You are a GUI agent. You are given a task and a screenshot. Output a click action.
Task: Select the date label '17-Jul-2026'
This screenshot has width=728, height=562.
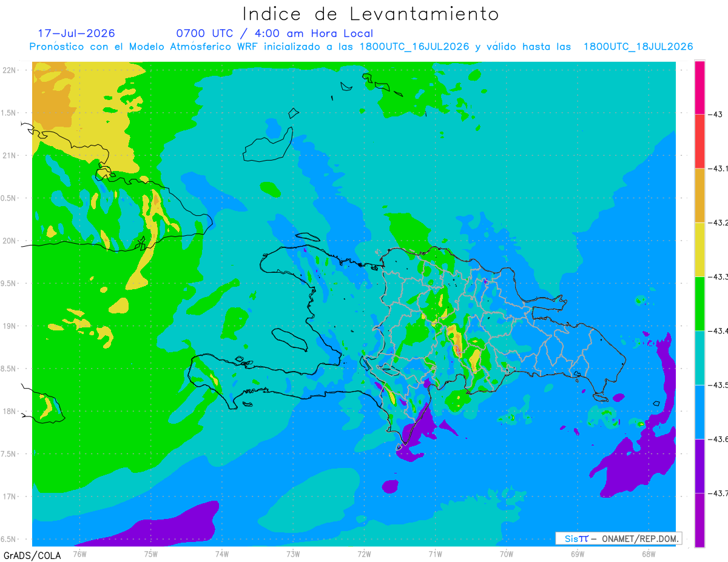76,33
